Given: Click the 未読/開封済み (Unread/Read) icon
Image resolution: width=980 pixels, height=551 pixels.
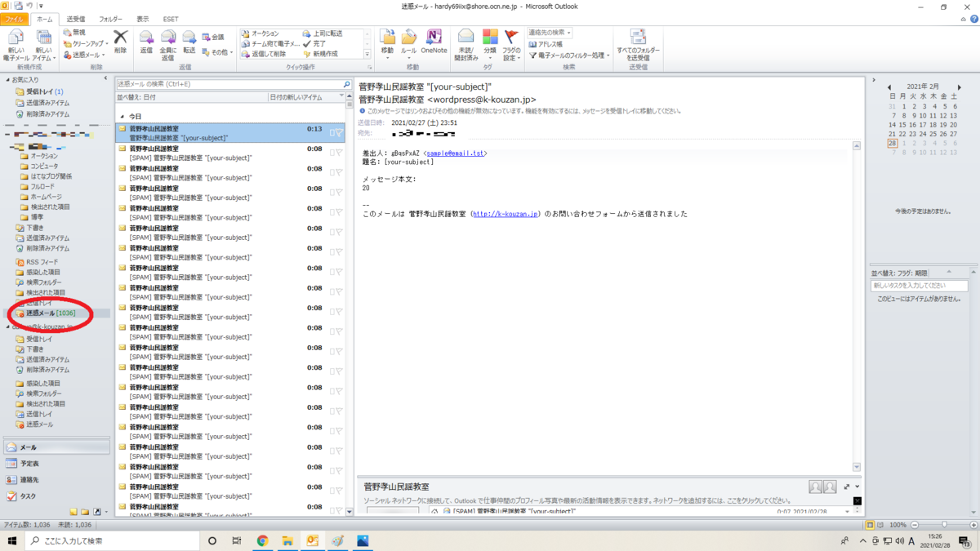Looking at the screenshot, I should [466, 46].
